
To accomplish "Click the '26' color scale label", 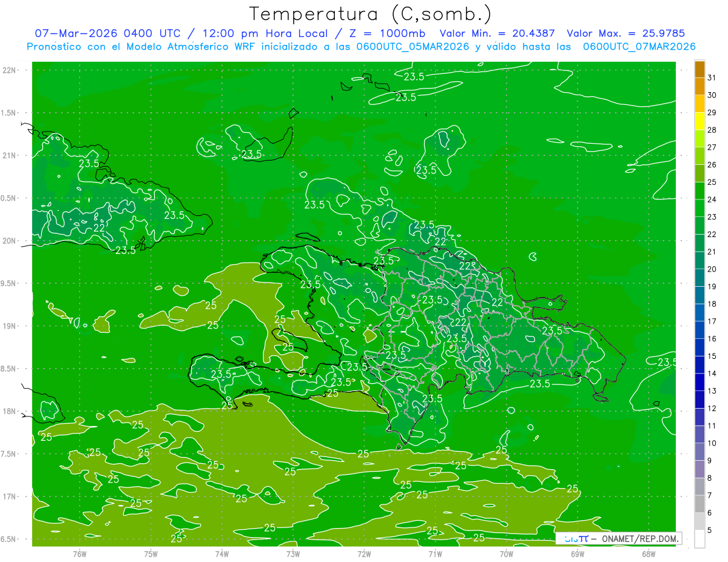I will [712, 164].
